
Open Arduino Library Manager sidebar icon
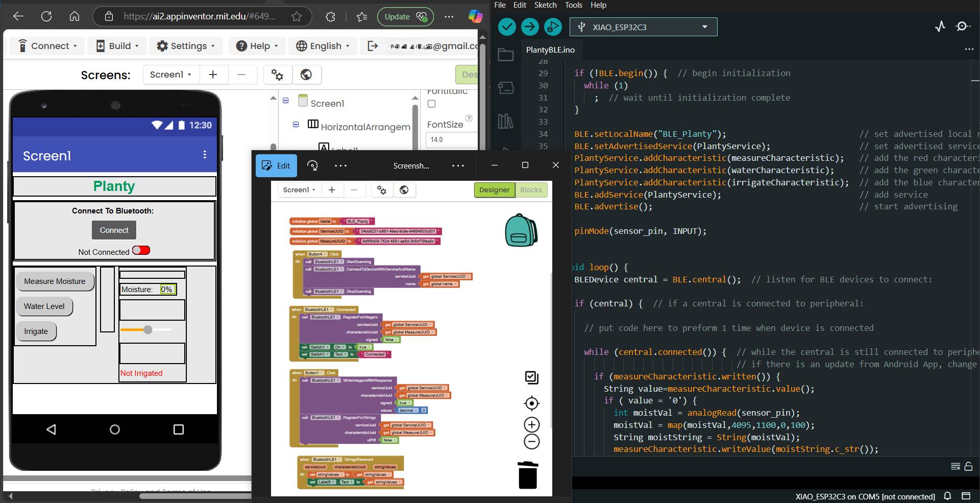505,121
